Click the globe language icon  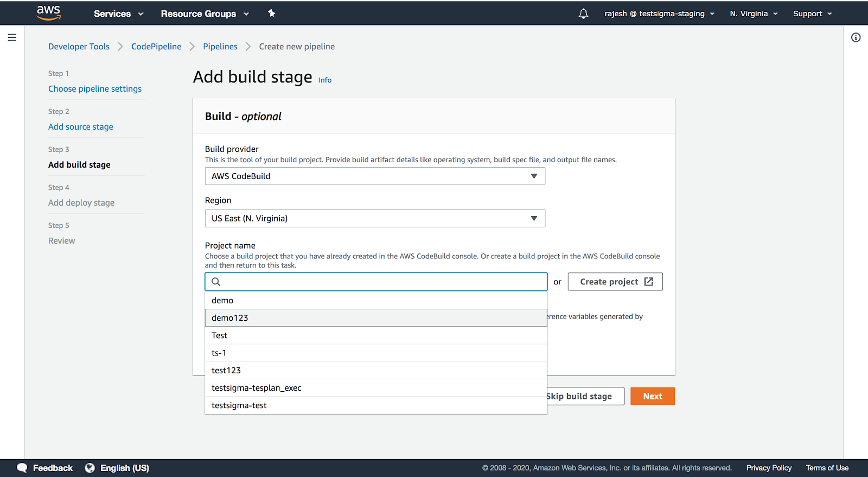coord(90,468)
